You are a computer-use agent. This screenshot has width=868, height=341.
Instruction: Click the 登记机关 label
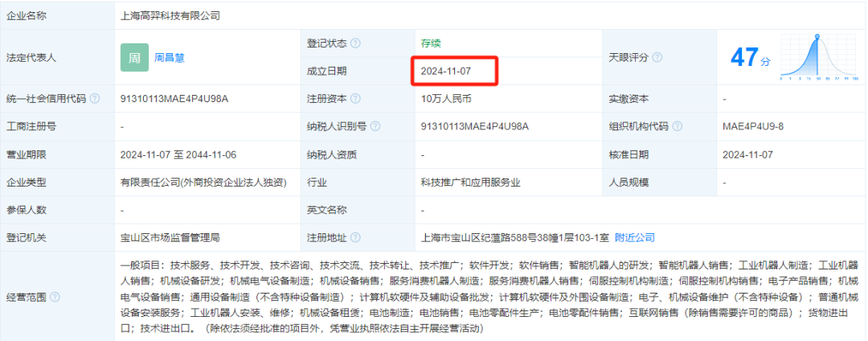[26, 238]
